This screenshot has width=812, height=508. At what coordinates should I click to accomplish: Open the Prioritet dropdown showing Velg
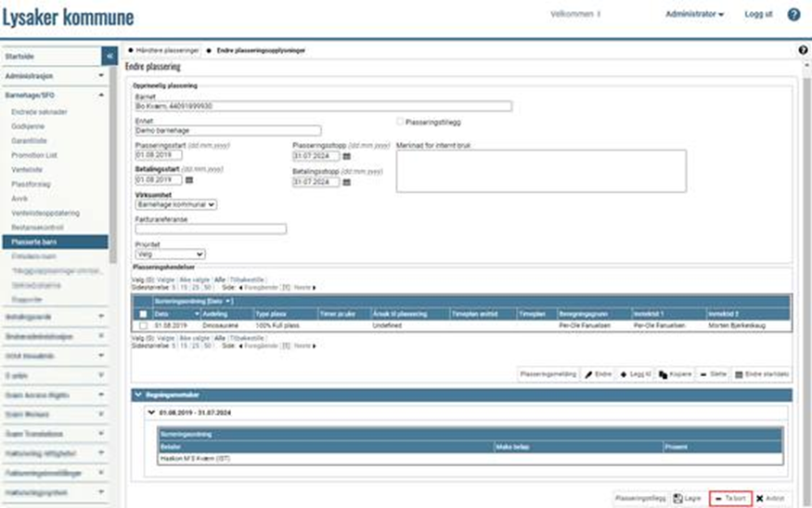170,254
